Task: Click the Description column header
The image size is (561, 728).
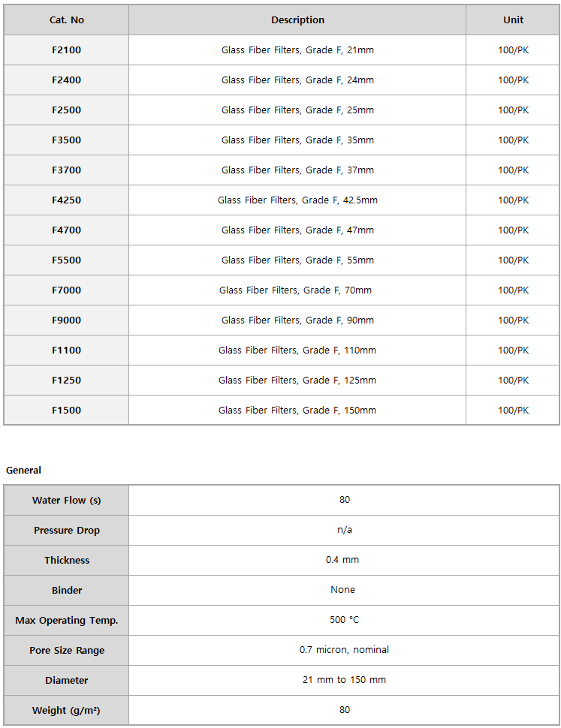Action: [x=297, y=20]
